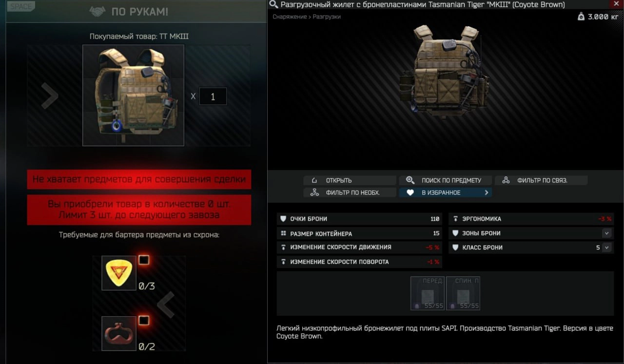Click the purchase quantity field showing 1

[x=213, y=96]
